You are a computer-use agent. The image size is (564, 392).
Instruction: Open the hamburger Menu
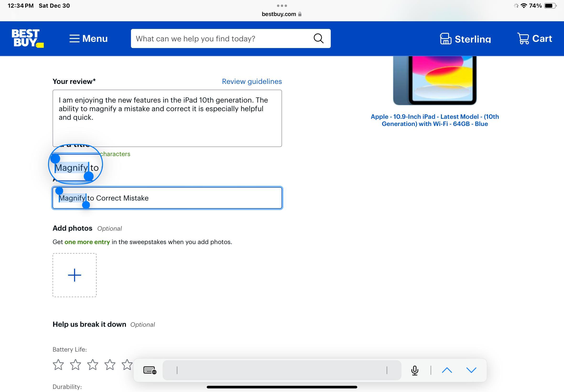pyautogui.click(x=88, y=38)
